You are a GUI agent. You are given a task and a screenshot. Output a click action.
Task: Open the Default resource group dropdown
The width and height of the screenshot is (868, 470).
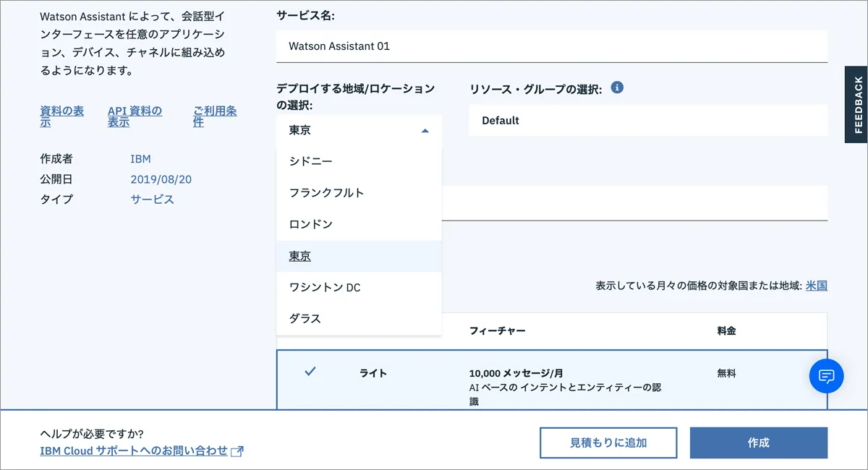(x=648, y=121)
